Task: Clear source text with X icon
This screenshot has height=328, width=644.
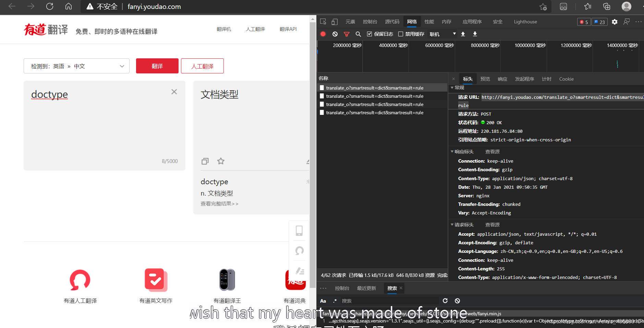Action: tap(174, 92)
